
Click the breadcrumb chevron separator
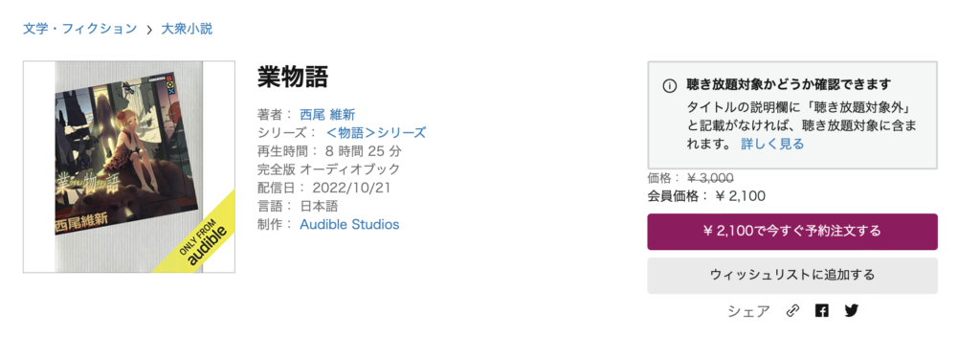coord(149,30)
